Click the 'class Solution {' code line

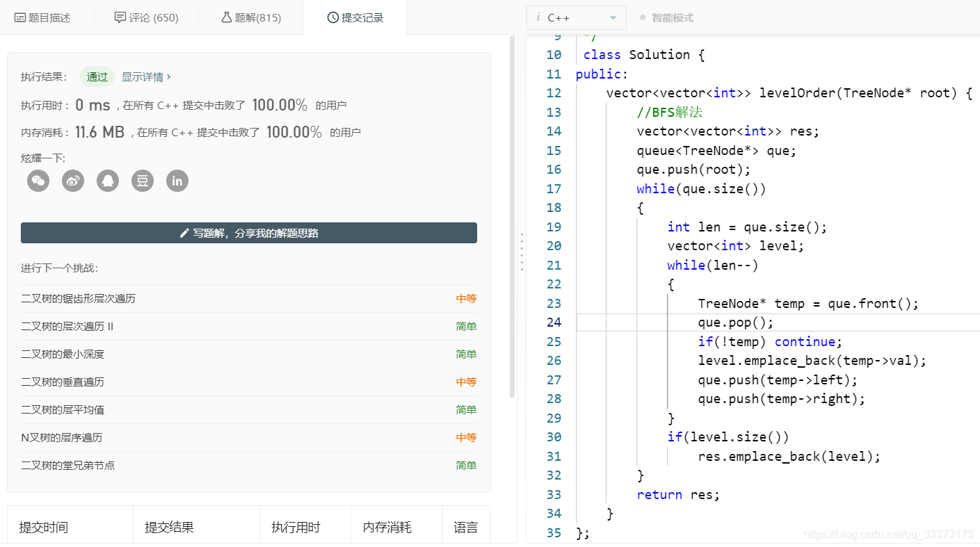(x=644, y=55)
